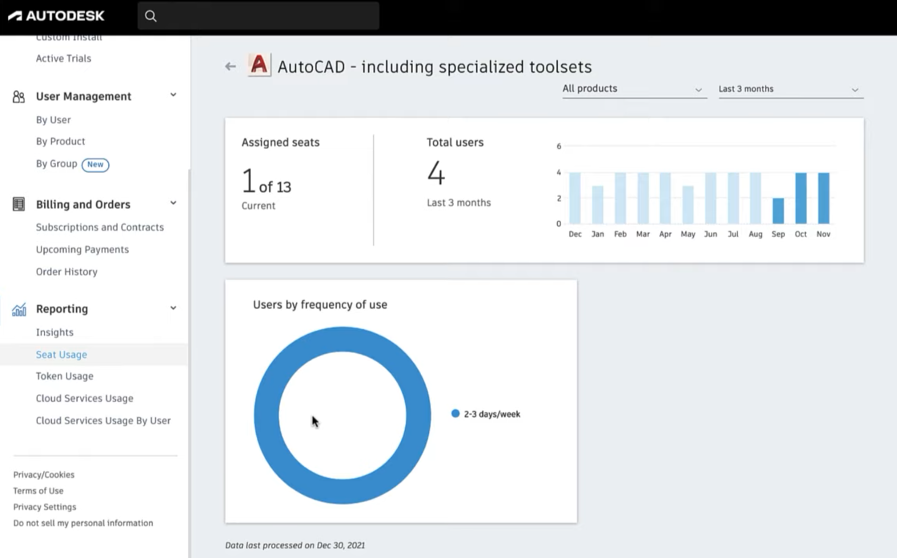Click the Privacy/Cookies link
Screen dimensions: 897x558
43,474
